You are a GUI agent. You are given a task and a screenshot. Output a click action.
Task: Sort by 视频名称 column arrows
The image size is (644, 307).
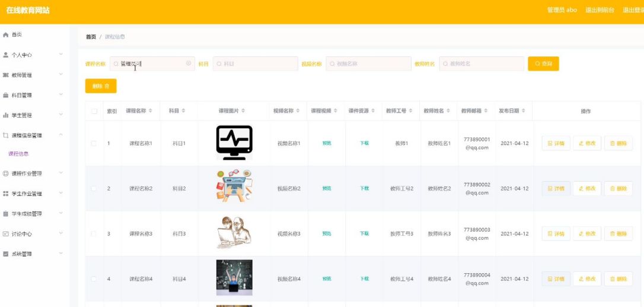299,111
